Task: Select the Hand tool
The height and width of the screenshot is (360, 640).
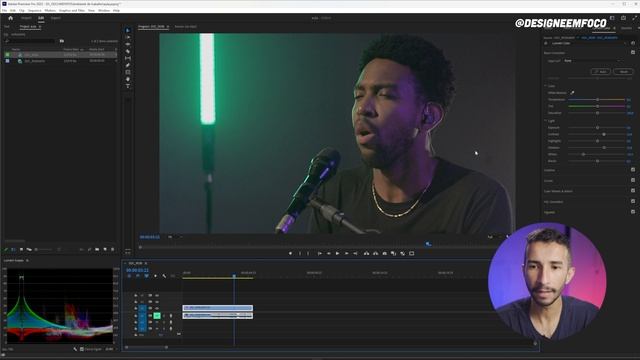Action: pyautogui.click(x=128, y=79)
